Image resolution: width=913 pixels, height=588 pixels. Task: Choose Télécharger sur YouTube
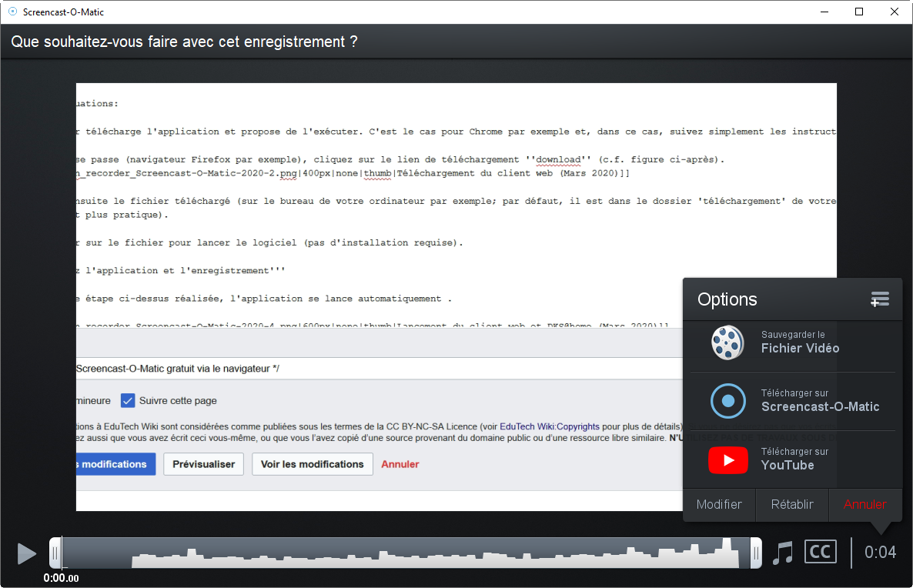[x=793, y=460]
